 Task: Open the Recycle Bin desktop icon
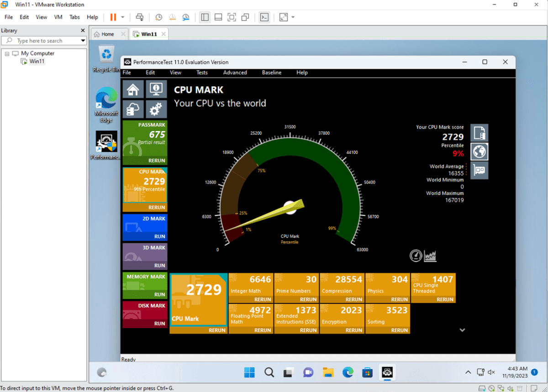tap(106, 59)
